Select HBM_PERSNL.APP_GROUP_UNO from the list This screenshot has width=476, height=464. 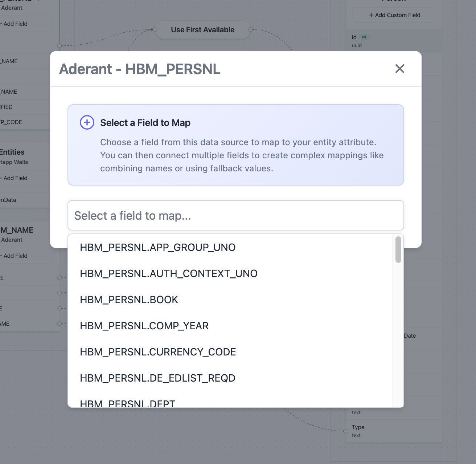pos(158,247)
